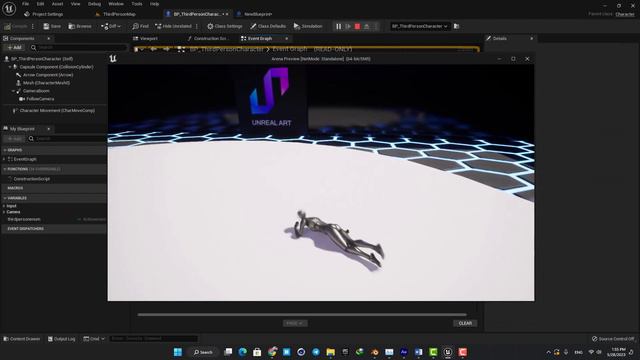Collapse the Variables section
Viewport: 640px width, 360px height.
click(x=5, y=198)
